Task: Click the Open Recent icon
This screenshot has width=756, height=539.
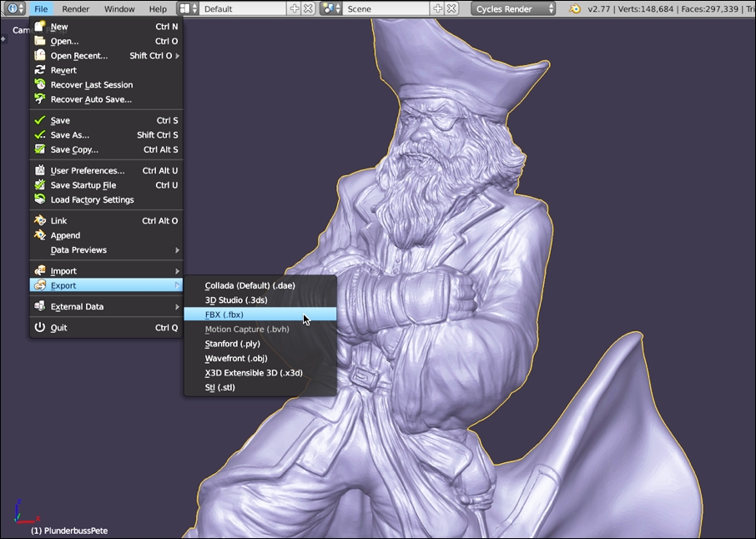Action: click(x=40, y=55)
